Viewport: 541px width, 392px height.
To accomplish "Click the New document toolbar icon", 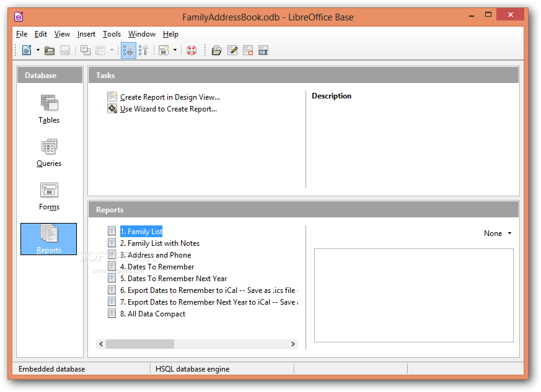I will [x=27, y=50].
